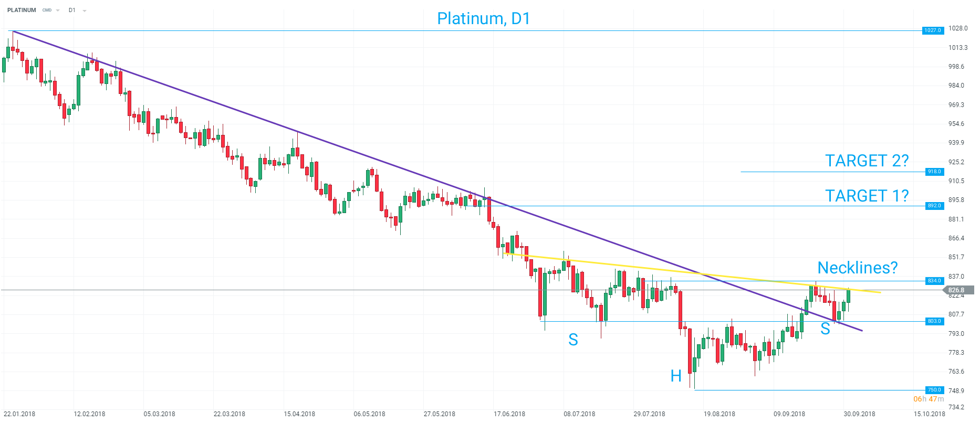Select the Necklines? text annotation
Image resolution: width=980 pixels, height=423 pixels.
pyautogui.click(x=858, y=268)
